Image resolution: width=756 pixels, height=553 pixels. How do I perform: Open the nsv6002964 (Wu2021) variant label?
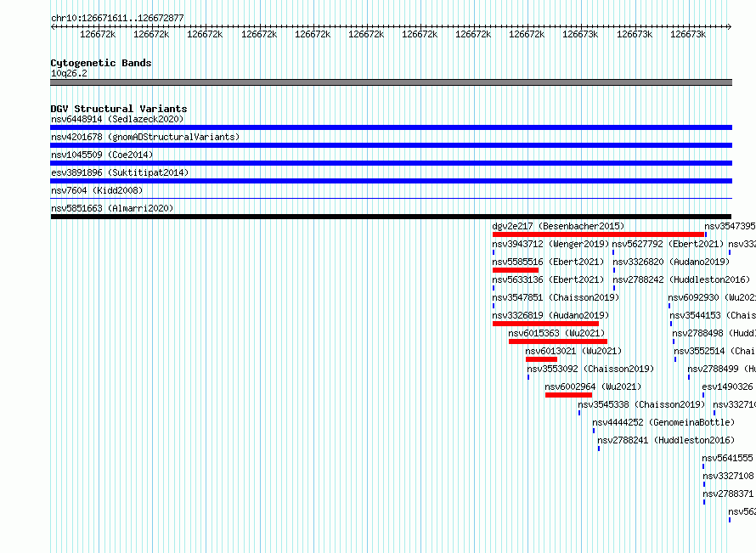click(x=593, y=387)
